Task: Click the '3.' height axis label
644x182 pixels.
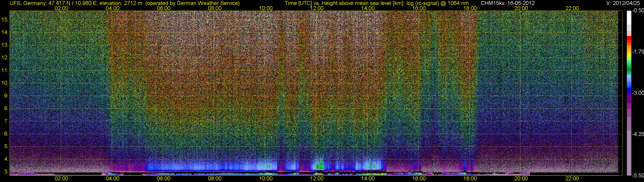Action: coord(6,172)
